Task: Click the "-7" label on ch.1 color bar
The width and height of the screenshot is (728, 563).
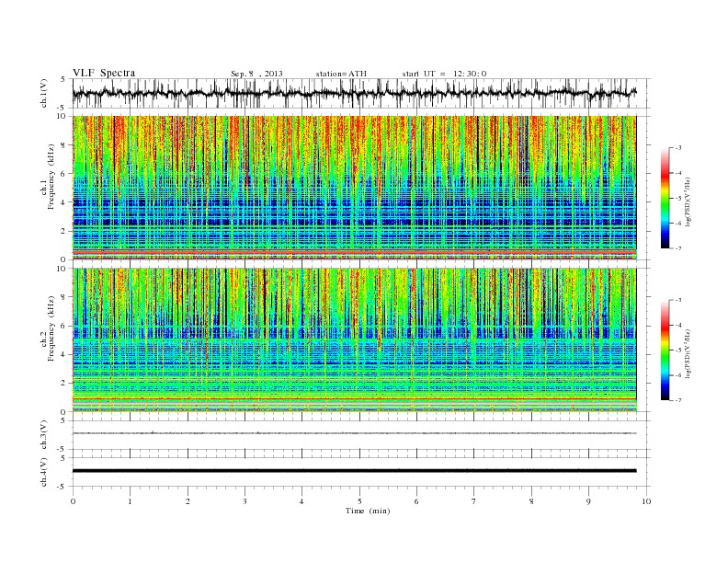Action: click(678, 248)
